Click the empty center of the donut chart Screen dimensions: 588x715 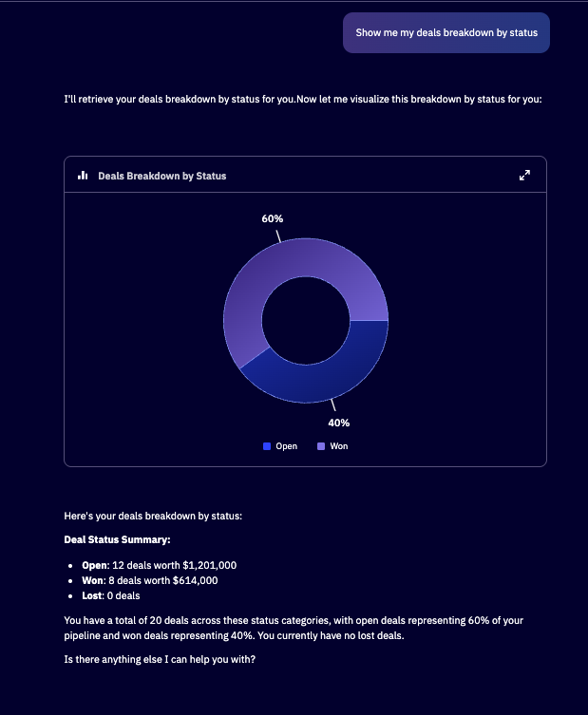pos(306,320)
